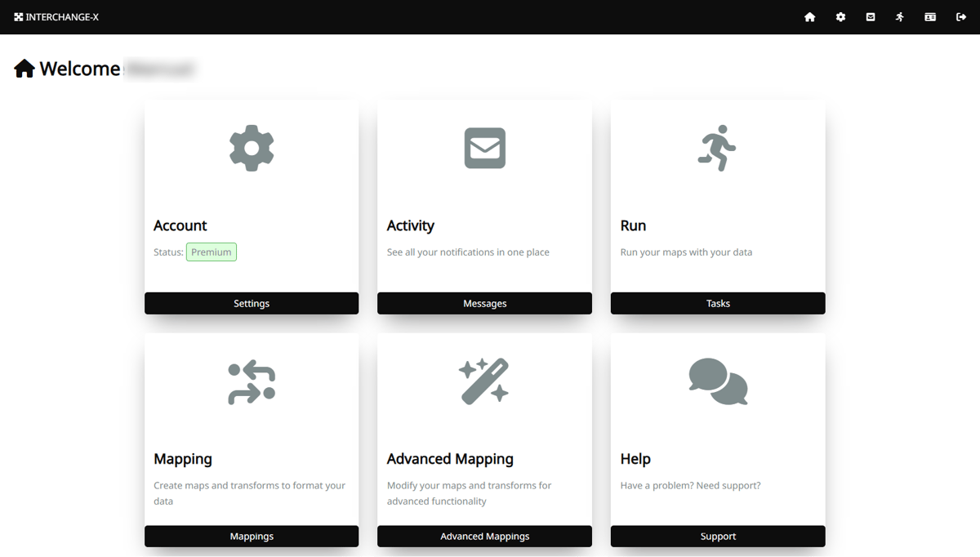
Task: Open the Messages button
Action: point(484,303)
